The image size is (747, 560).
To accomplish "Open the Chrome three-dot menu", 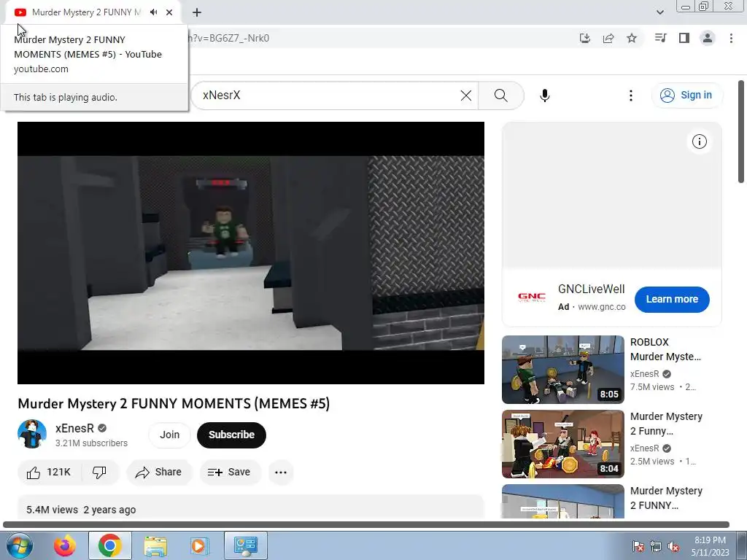I will pyautogui.click(x=731, y=38).
